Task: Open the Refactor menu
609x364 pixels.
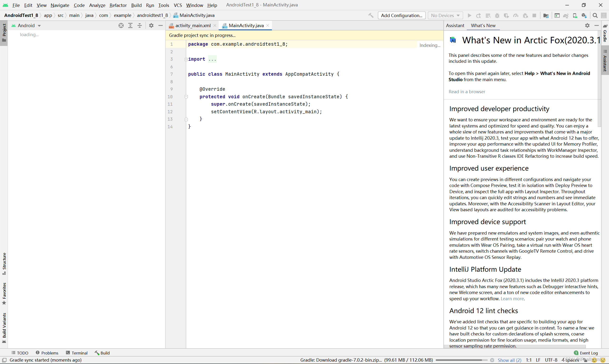Action: (118, 5)
